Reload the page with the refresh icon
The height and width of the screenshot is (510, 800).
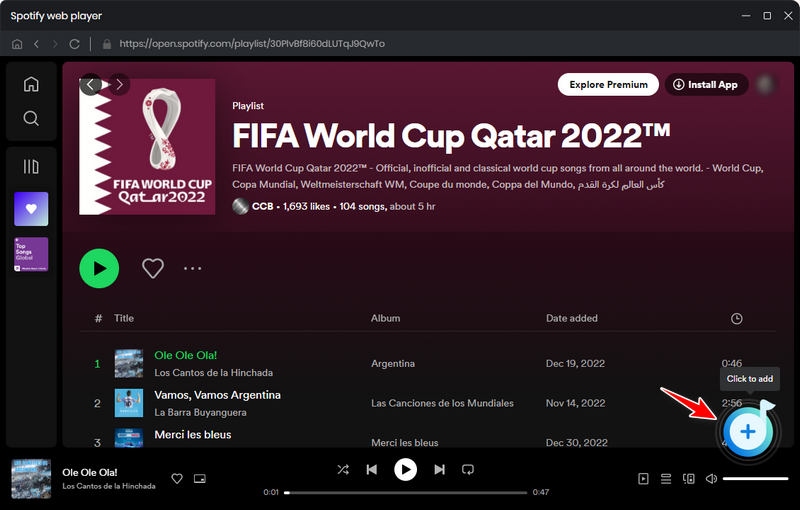(x=74, y=44)
